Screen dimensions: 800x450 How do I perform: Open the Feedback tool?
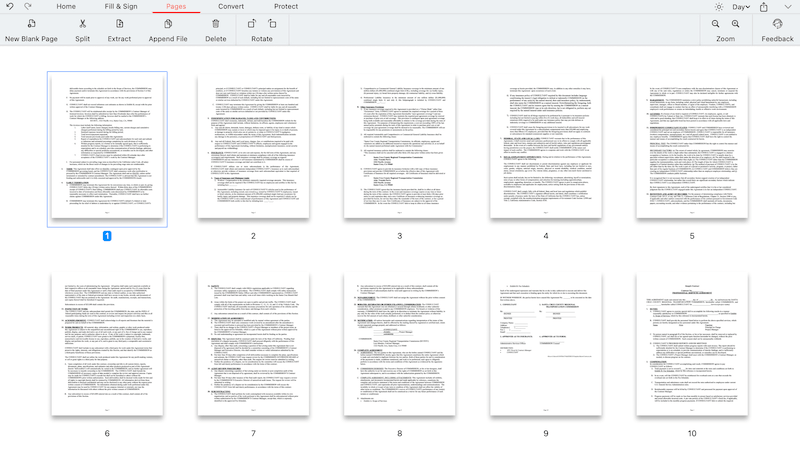777,23
